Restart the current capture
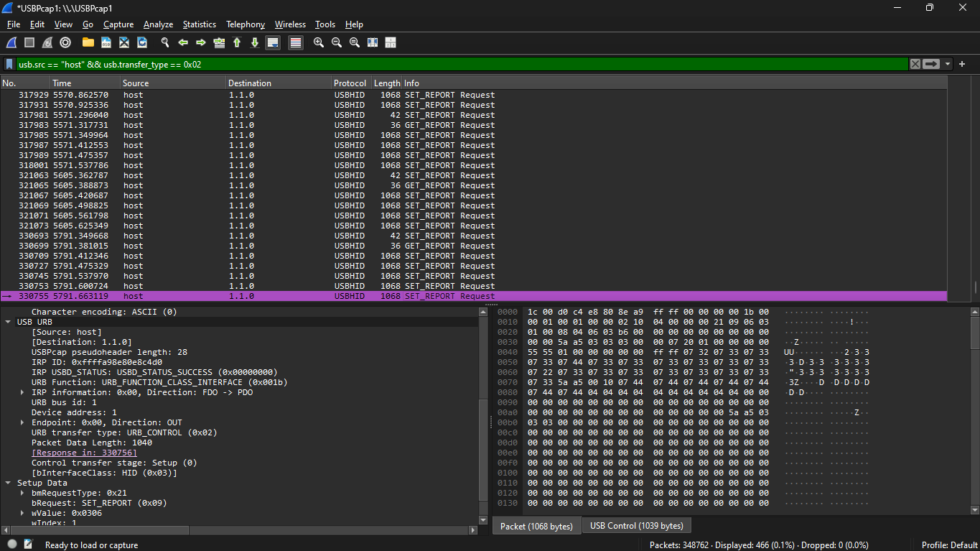 pyautogui.click(x=47, y=42)
